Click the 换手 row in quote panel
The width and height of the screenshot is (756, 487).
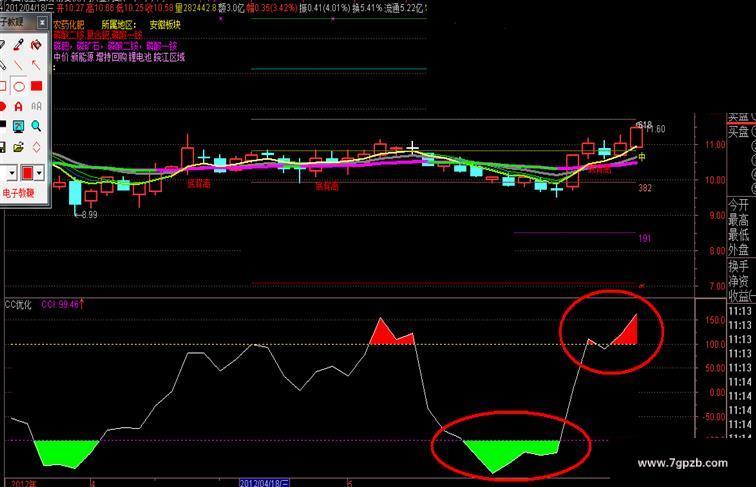click(x=739, y=266)
